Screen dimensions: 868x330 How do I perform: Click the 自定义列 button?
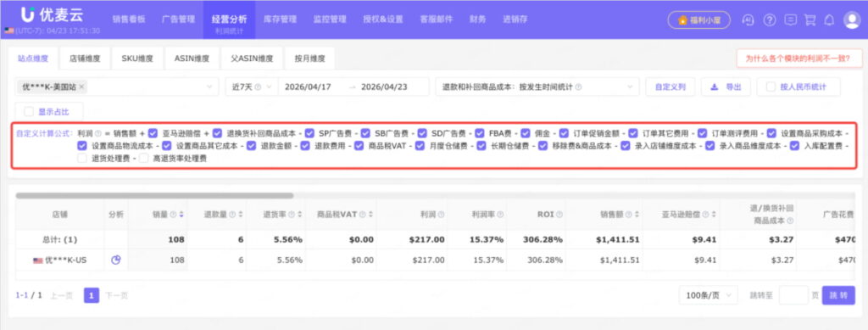670,87
